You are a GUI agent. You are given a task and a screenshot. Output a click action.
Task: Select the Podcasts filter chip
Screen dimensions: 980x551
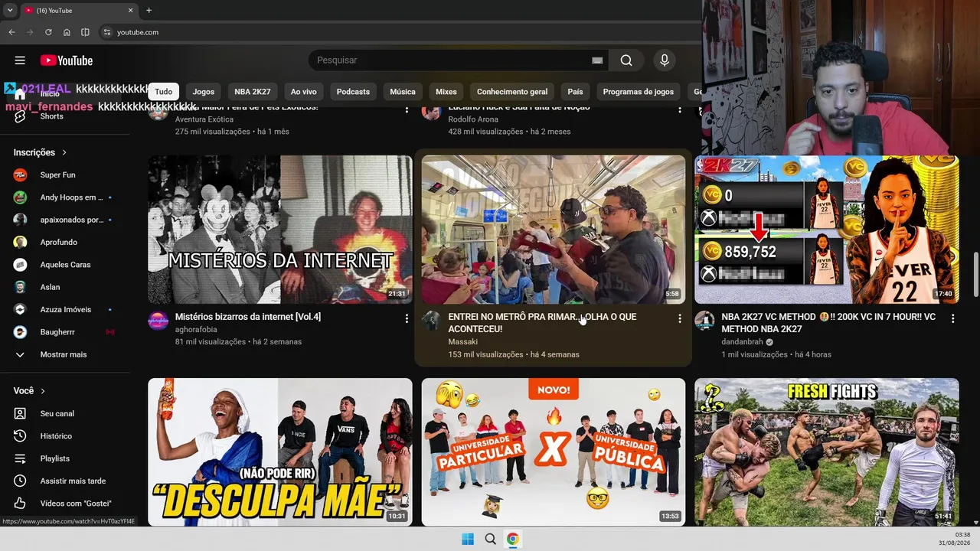(353, 92)
